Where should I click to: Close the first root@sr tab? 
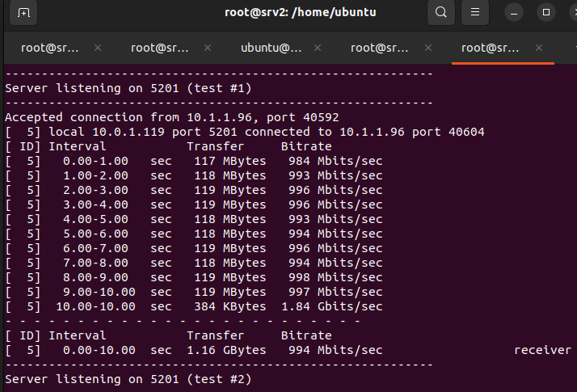[x=98, y=48]
